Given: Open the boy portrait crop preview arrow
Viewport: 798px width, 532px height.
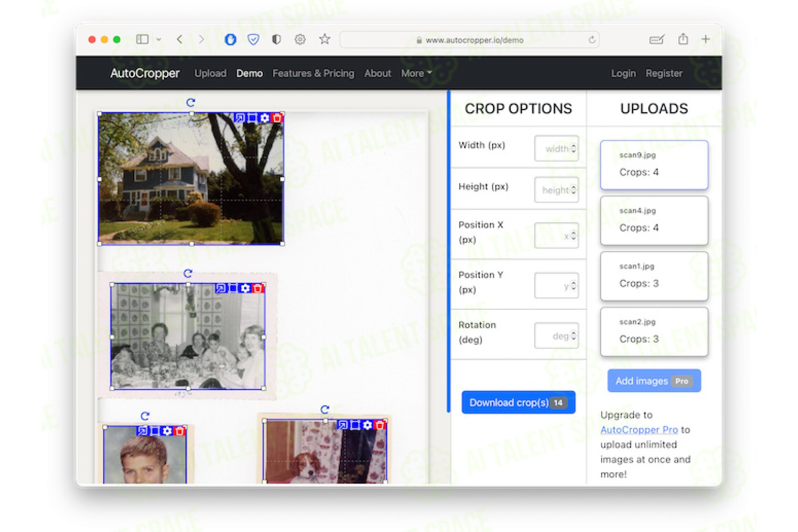Looking at the screenshot, I should (142, 430).
